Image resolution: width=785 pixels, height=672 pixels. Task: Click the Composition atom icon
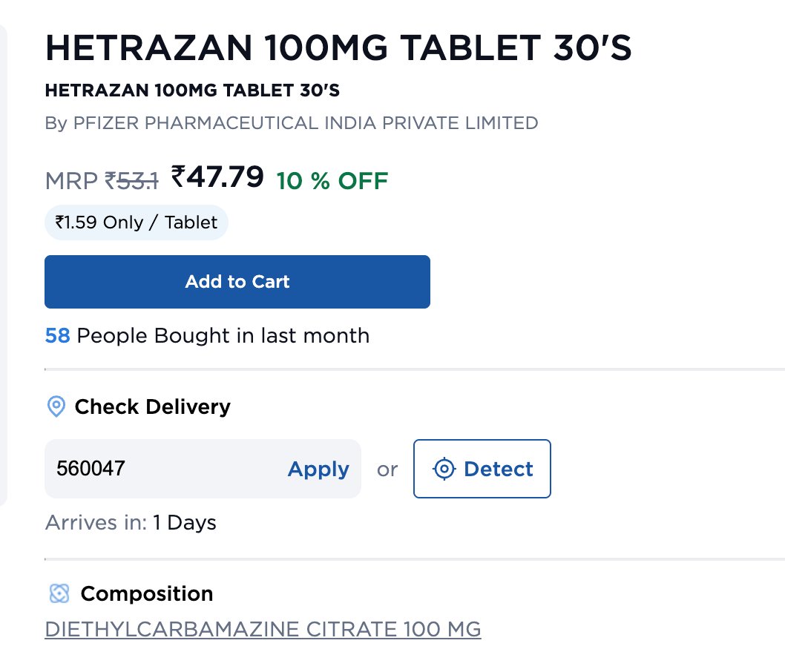[59, 593]
